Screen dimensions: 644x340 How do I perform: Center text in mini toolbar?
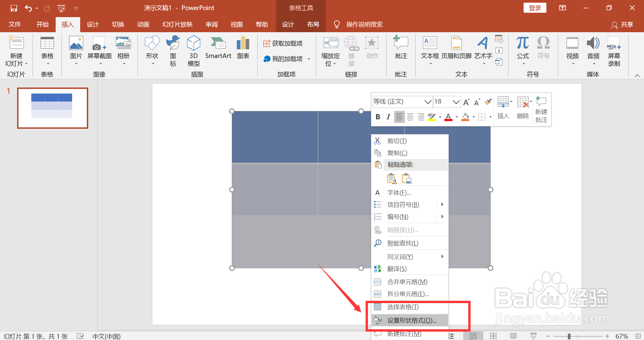coord(410,117)
